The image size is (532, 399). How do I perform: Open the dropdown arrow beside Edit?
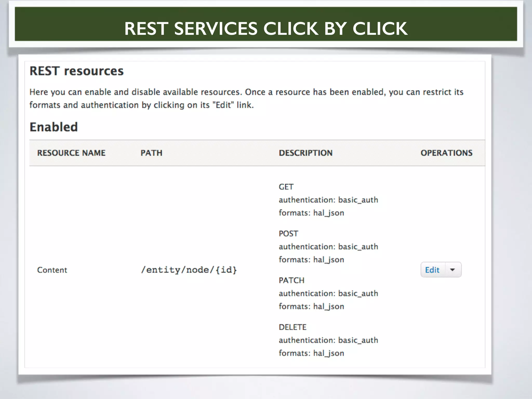click(453, 270)
